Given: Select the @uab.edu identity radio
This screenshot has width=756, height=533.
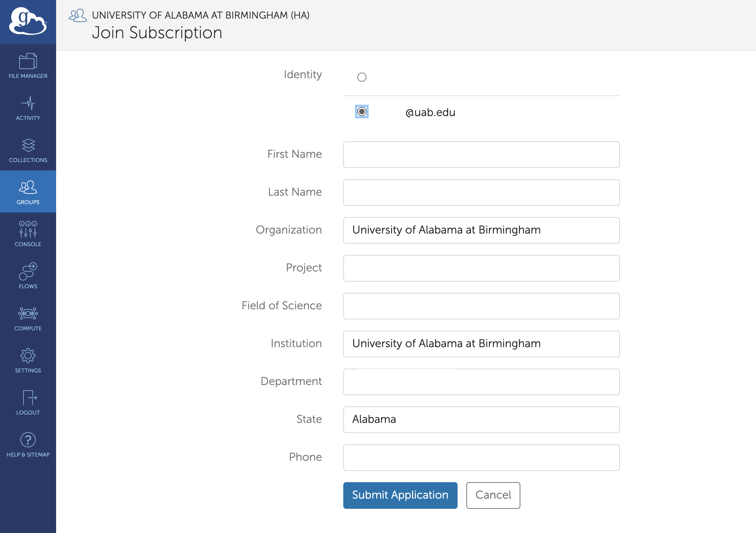Looking at the screenshot, I should [x=362, y=112].
